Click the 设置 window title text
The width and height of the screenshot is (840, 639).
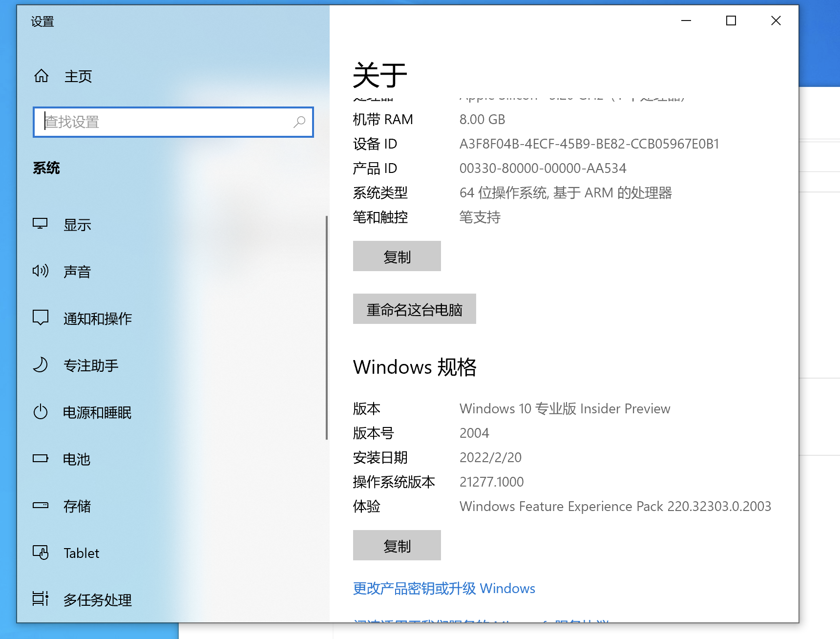pyautogui.click(x=42, y=21)
